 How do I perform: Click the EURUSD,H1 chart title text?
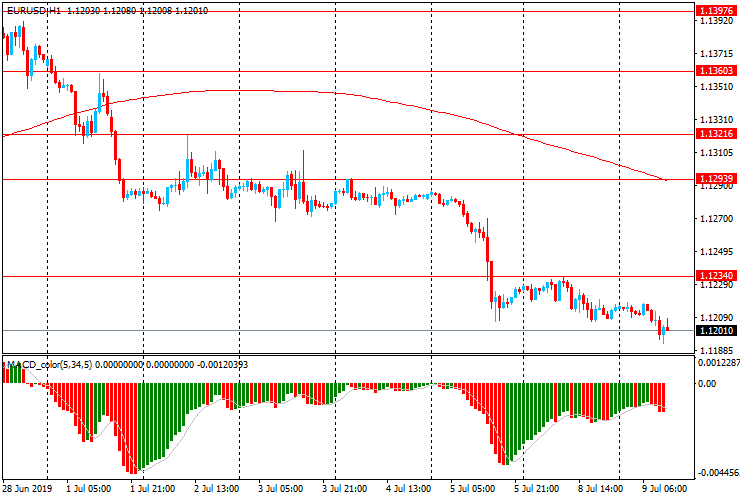34,11
